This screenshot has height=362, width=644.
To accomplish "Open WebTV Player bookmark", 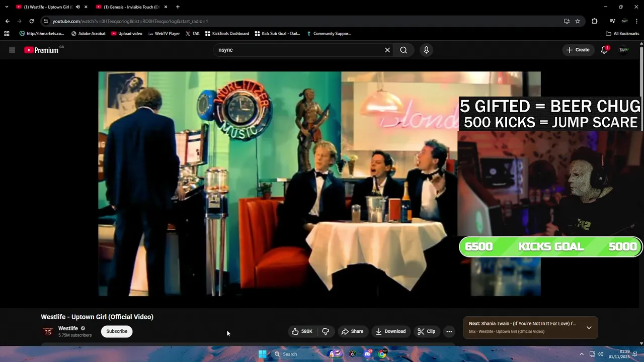I will point(164,34).
